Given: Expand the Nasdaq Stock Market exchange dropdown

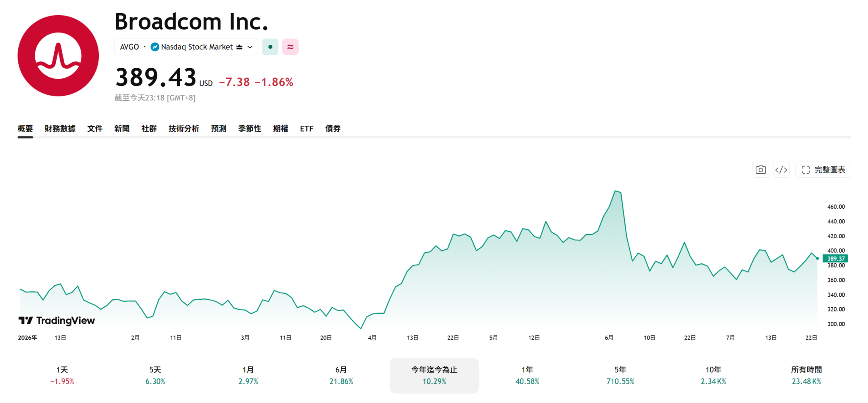Looking at the screenshot, I should coord(250,47).
